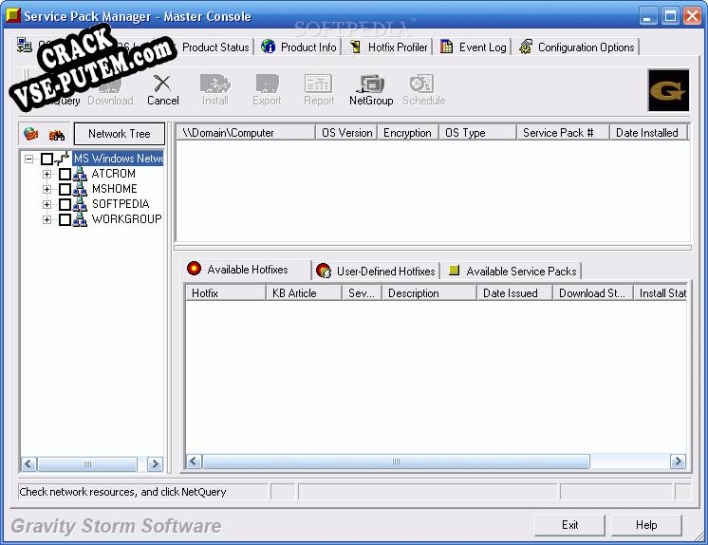This screenshot has height=545, width=708.
Task: Click network tree scroll left arrow
Action: (x=29, y=464)
